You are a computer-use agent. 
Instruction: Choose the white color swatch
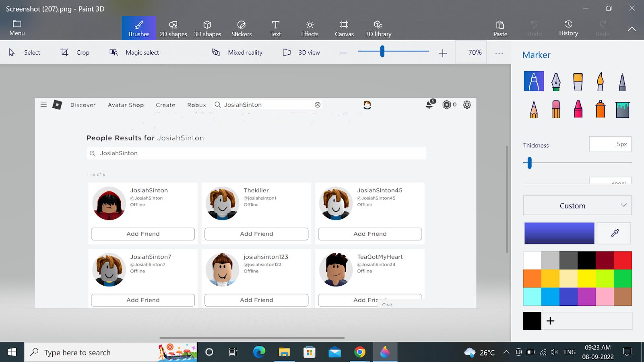coord(532,260)
